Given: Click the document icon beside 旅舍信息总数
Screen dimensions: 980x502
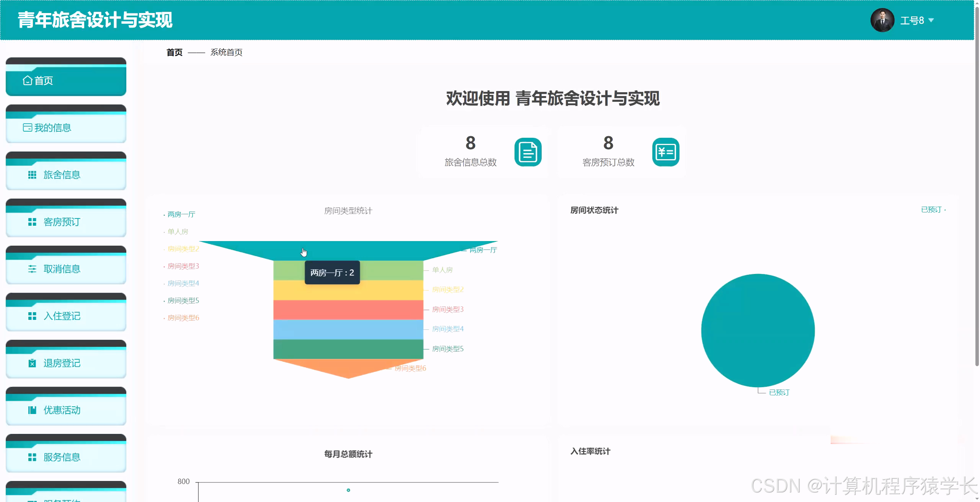Looking at the screenshot, I should point(528,152).
